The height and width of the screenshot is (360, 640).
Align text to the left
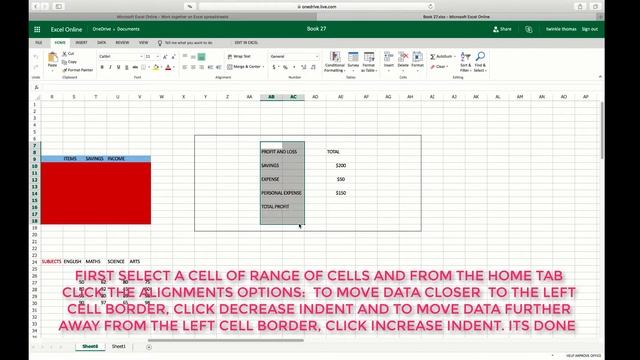click(x=185, y=67)
